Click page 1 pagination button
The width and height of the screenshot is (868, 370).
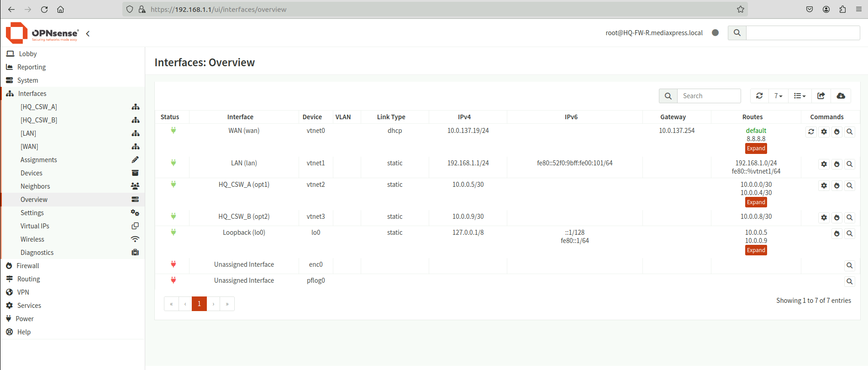click(x=199, y=304)
